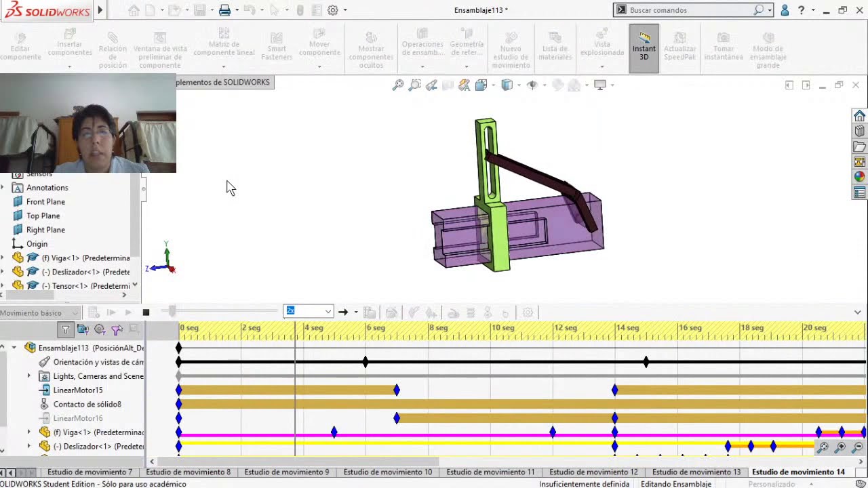Open Custom Properties icon in task pane
Viewport: 868px width, 488px height.
pyautogui.click(x=859, y=192)
